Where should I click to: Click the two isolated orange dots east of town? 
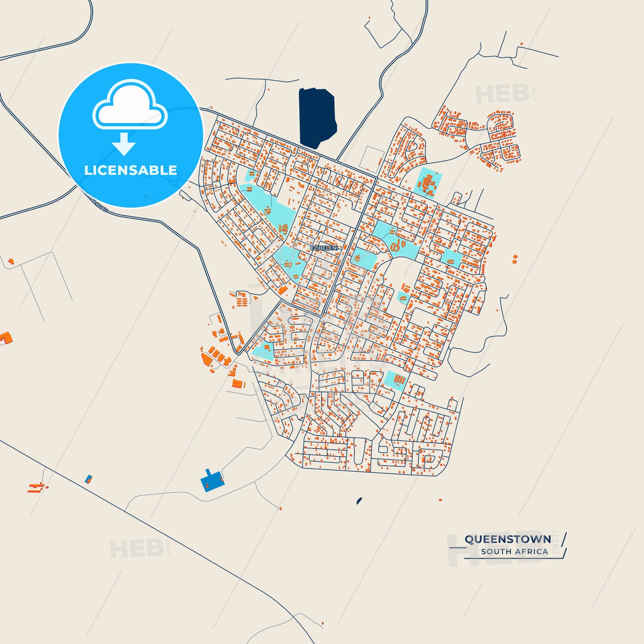515,258
